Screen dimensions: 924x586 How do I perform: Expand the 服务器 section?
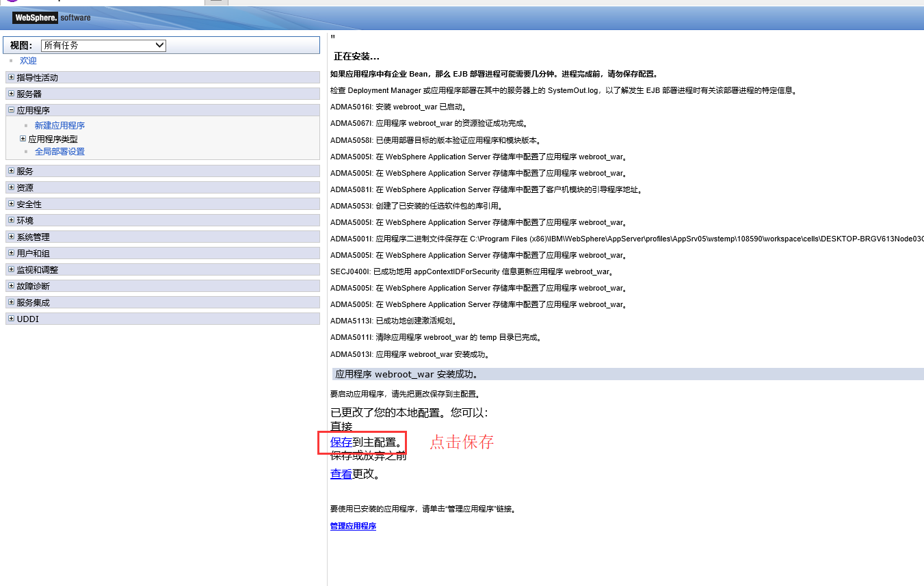pos(11,94)
